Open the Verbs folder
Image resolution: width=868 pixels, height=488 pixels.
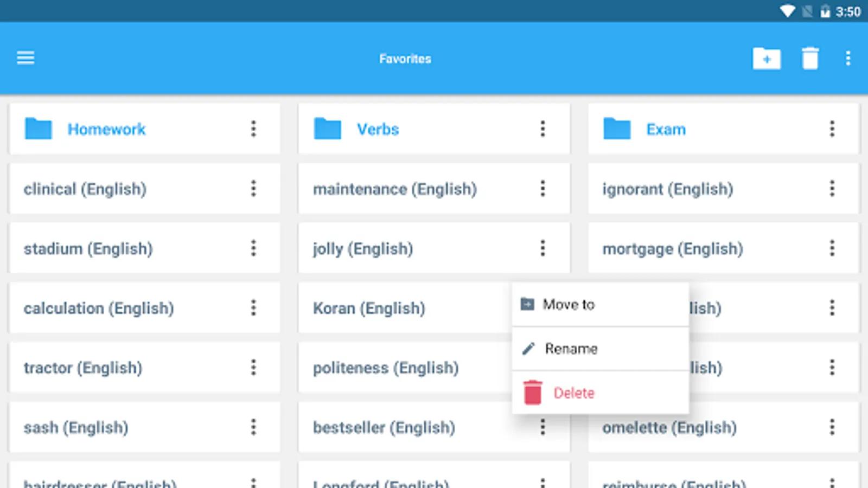tap(378, 129)
